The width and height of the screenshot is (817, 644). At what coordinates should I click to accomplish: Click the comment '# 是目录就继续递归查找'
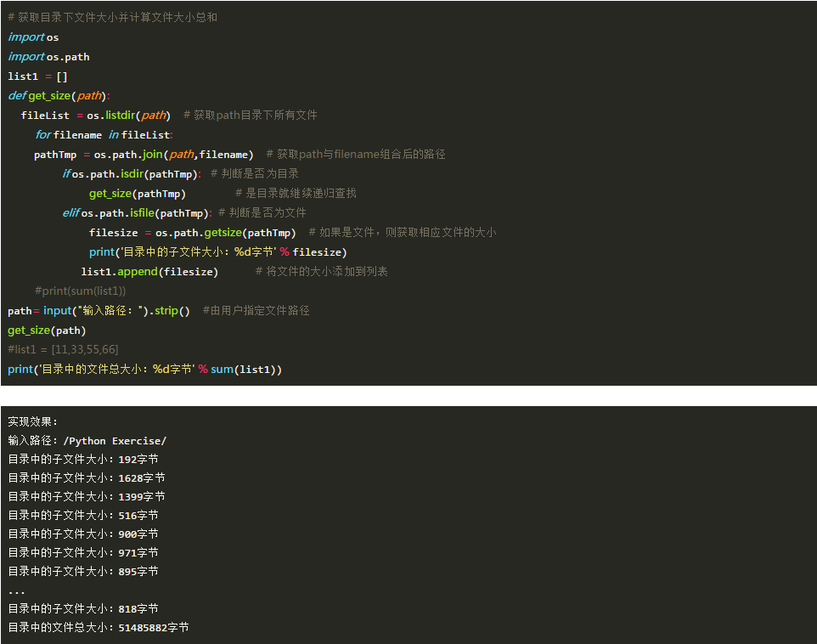[x=296, y=194]
